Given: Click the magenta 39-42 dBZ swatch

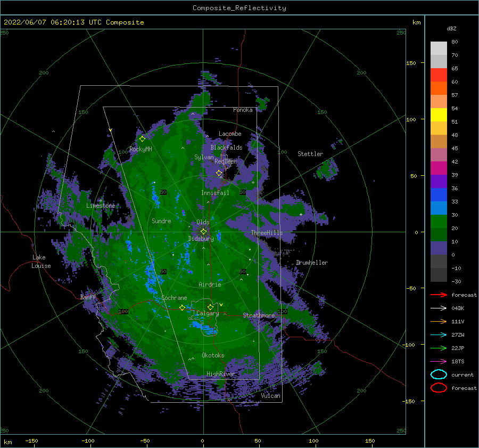Looking at the screenshot, I should click(x=439, y=168).
